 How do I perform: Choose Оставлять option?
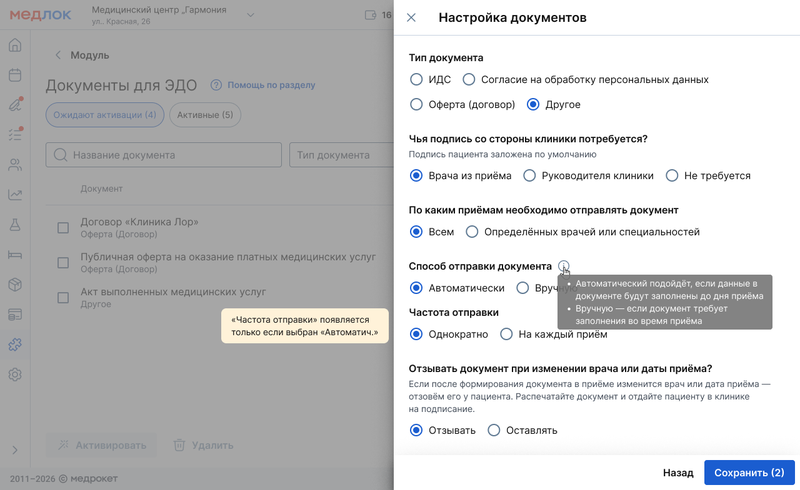coord(522,430)
